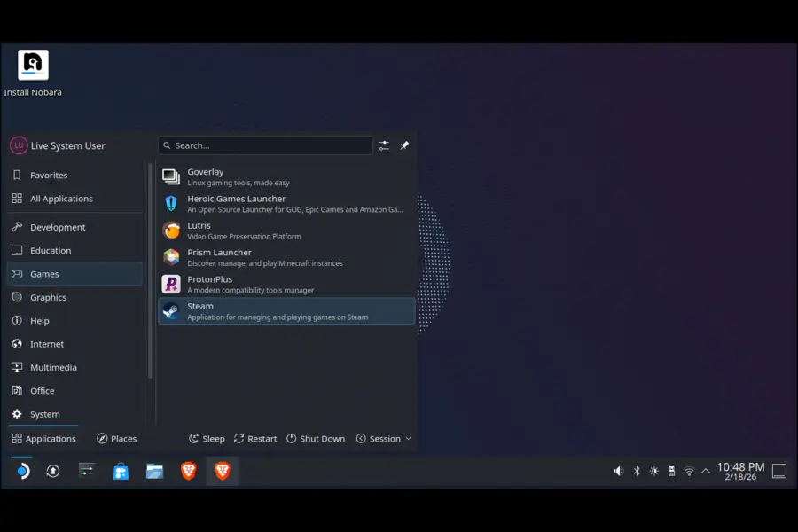Viewport: 798px width, 532px height.
Task: Open the Heroic Games Launcher
Action: pos(266,203)
